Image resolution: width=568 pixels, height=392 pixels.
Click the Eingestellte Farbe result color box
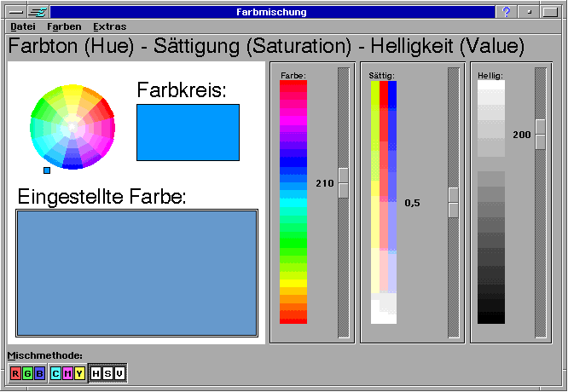136,273
